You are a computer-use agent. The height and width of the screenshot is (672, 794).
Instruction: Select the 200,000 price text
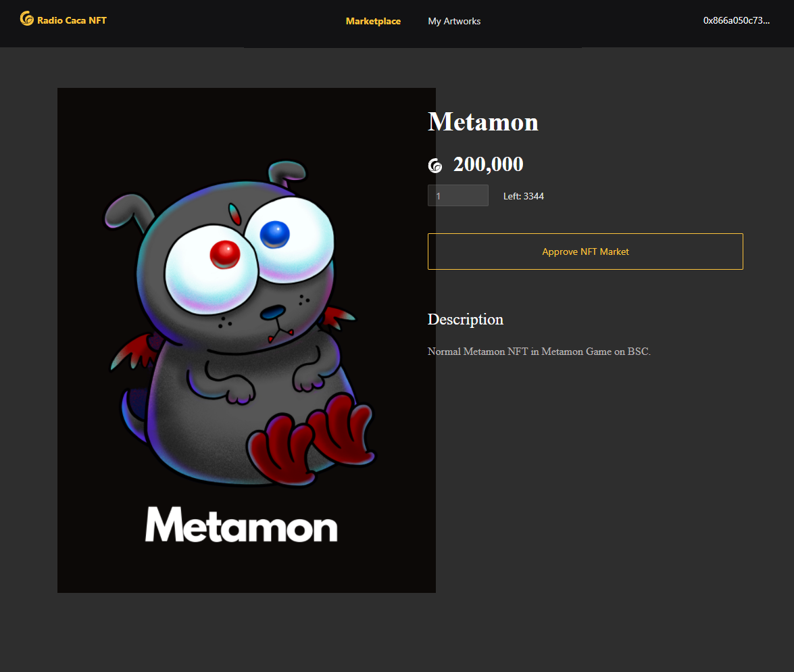488,164
